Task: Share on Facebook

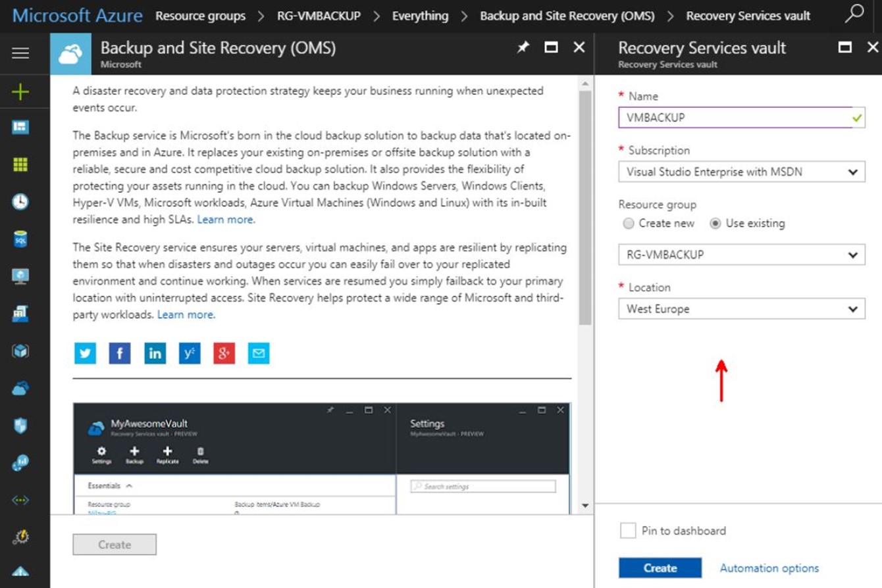Action: click(120, 353)
